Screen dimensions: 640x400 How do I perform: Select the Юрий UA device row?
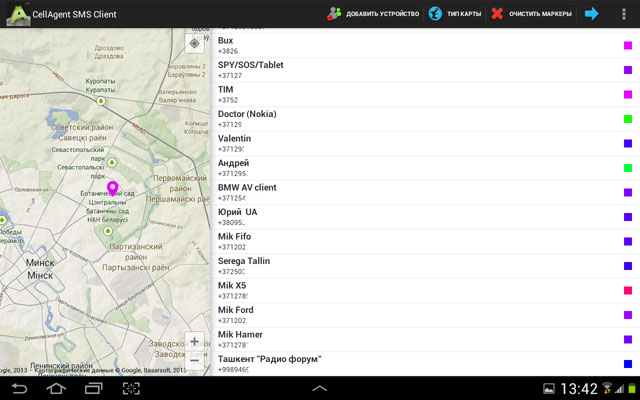(425, 217)
